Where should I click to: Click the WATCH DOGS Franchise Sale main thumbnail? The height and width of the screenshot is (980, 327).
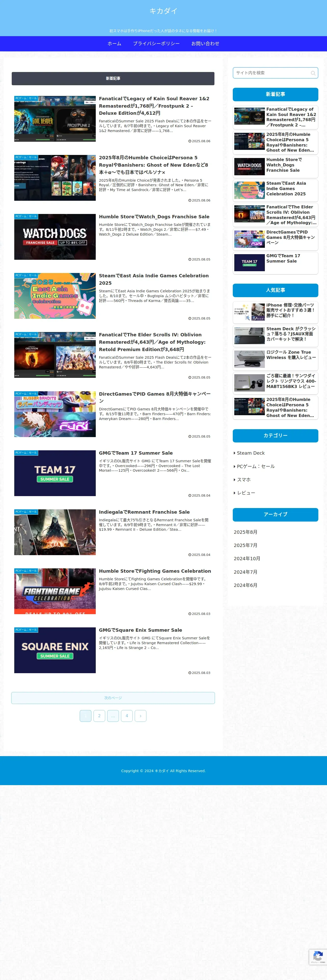pyautogui.click(x=55, y=237)
